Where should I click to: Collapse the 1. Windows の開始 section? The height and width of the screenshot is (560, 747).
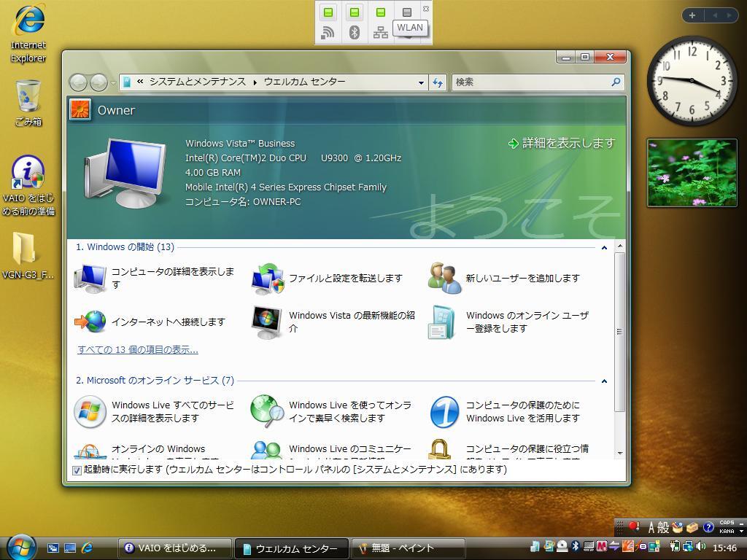604,248
